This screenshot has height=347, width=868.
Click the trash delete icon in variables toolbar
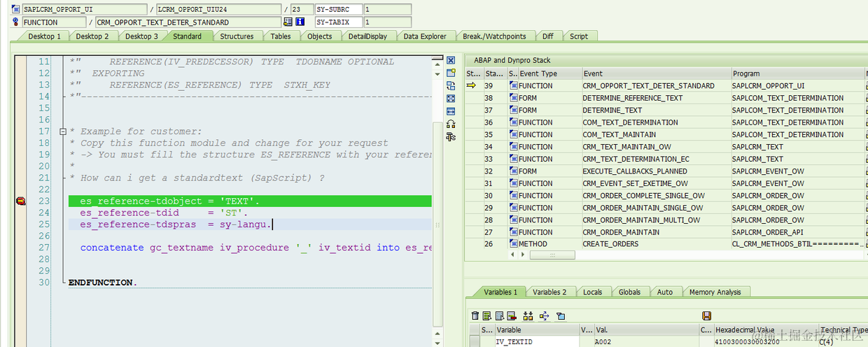click(x=476, y=316)
